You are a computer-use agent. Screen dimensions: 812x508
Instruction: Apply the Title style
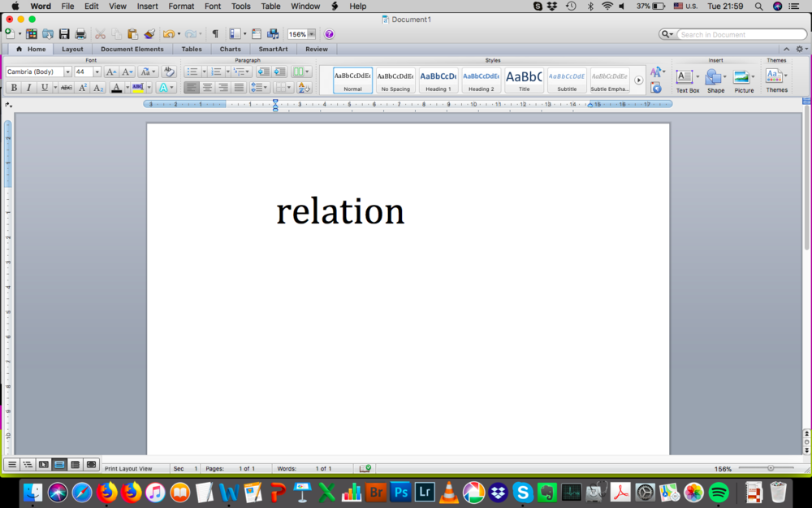pyautogui.click(x=524, y=80)
